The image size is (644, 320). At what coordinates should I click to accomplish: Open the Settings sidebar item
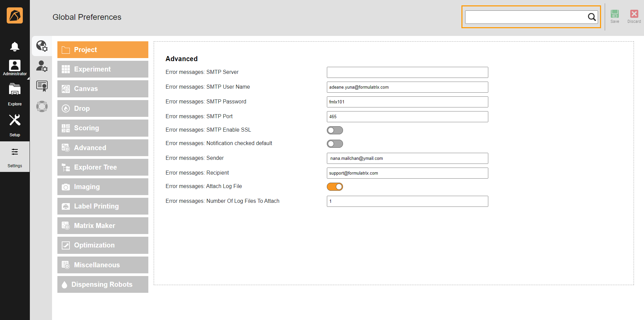point(14,157)
